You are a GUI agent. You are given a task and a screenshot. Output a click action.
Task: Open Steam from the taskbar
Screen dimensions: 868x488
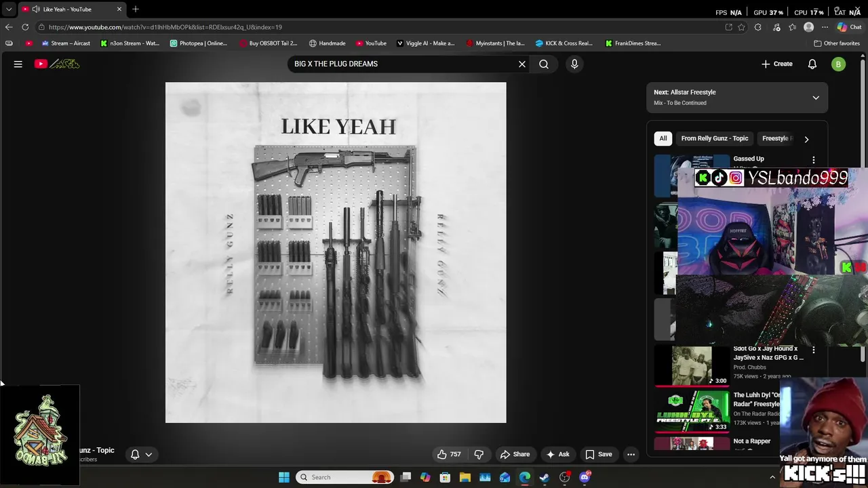tap(545, 477)
